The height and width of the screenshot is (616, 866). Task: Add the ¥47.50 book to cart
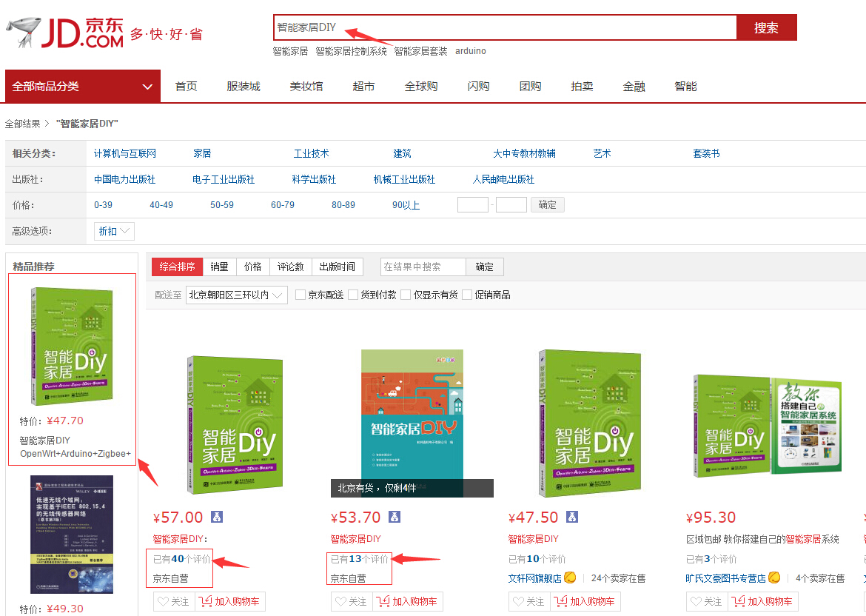coord(585,601)
